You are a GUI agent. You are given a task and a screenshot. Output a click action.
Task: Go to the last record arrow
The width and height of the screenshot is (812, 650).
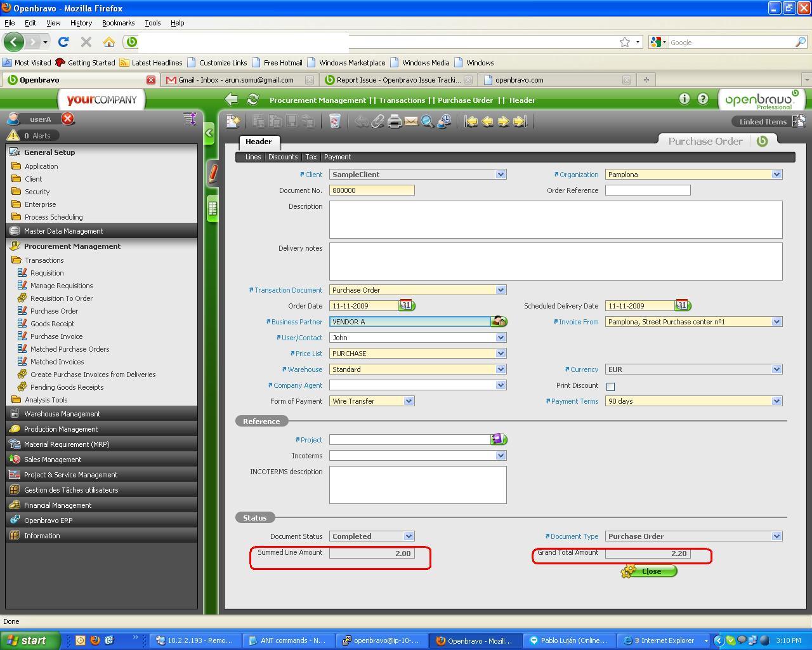[x=520, y=121]
